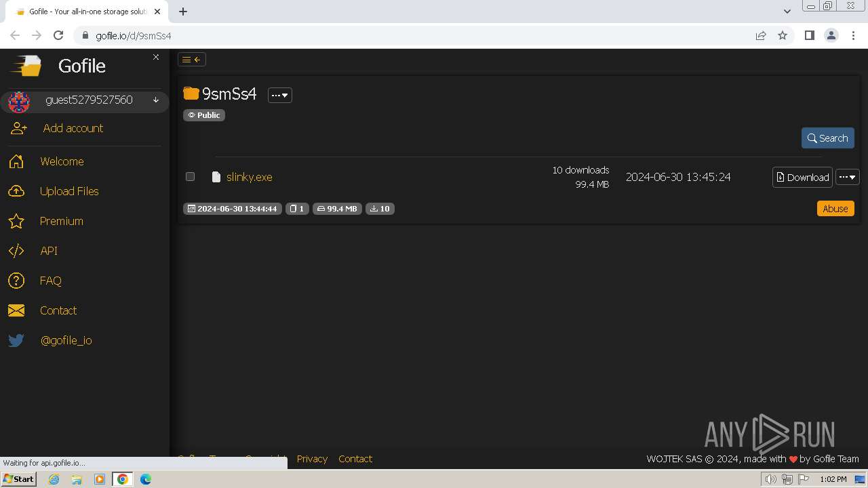
Task: Click the Welcome home icon
Action: point(16,161)
